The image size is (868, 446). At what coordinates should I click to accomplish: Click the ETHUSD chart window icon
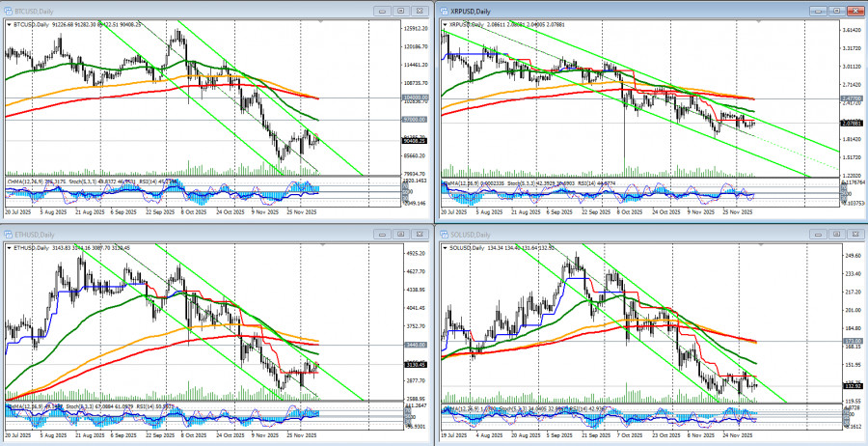click(x=7, y=235)
